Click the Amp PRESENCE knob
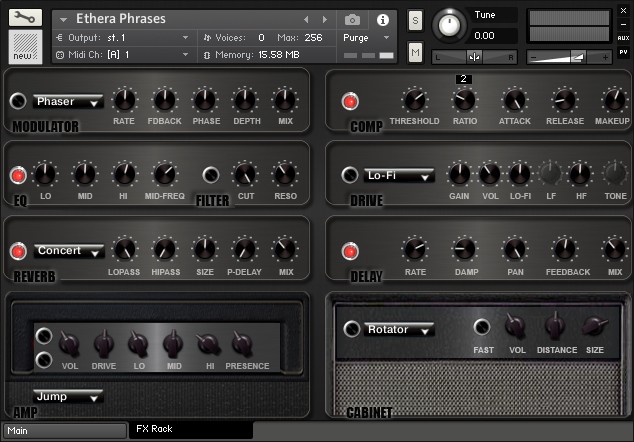The height and width of the screenshot is (442, 634). (242, 344)
